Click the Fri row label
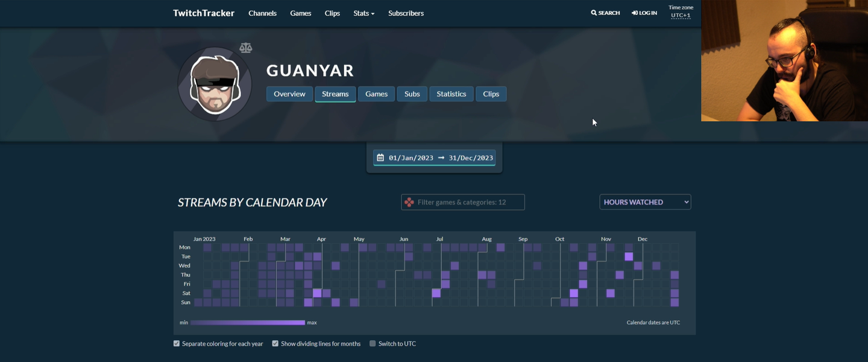Image resolution: width=868 pixels, height=362 pixels. (187, 284)
